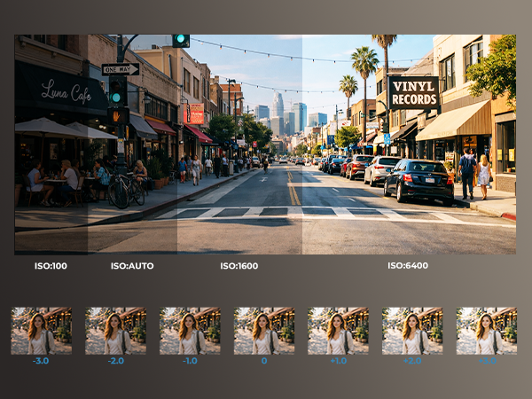532x399 pixels.
Task: Choose the -1.0 exposure thumbnail
Action: click(190, 331)
